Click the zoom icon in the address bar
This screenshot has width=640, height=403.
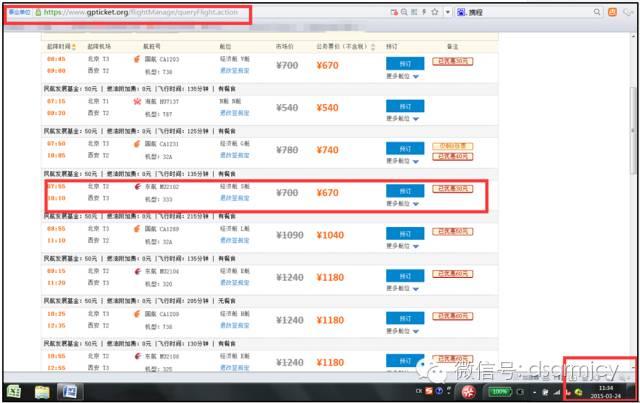[x=404, y=13]
